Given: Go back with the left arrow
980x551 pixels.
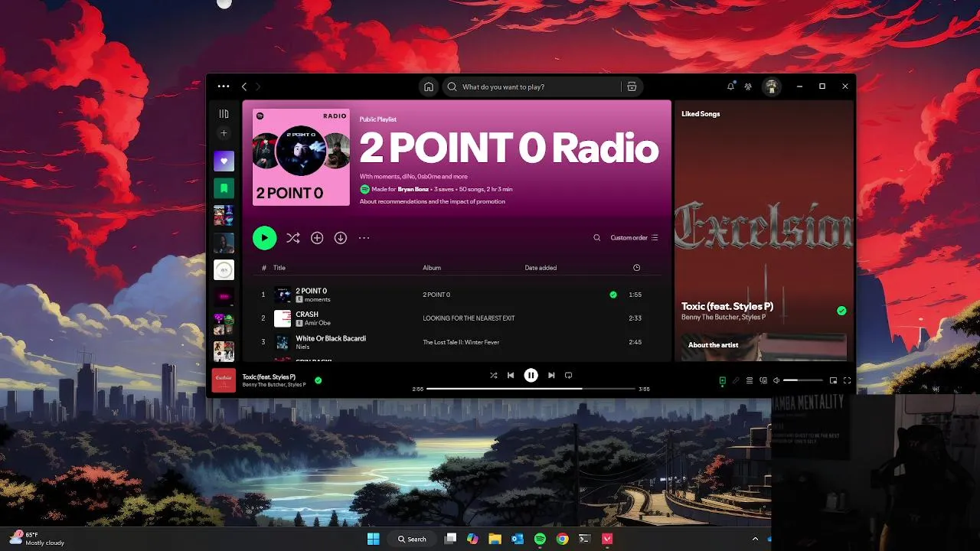Looking at the screenshot, I should pos(244,86).
